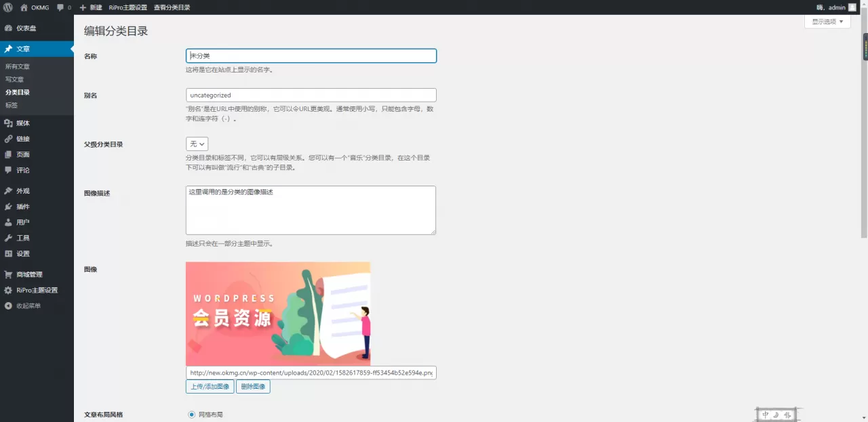
Task: Select the 网格布局 grid layout radio button
Action: click(191, 415)
